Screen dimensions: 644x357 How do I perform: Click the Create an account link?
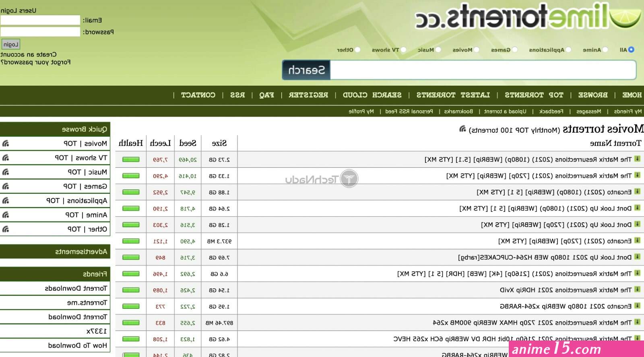coord(29,54)
